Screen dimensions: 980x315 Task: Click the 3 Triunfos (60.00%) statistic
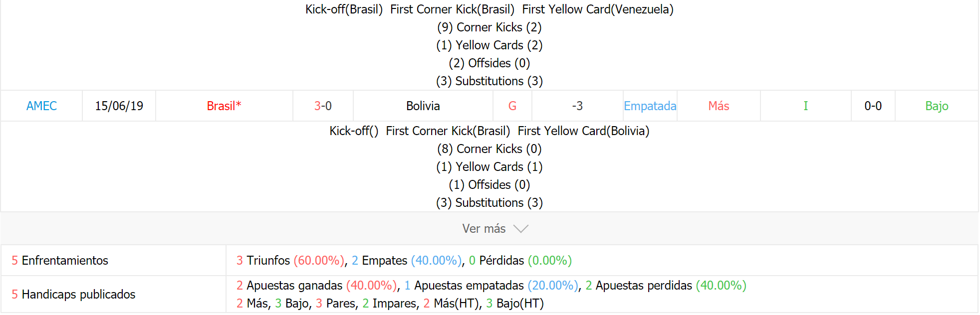click(x=290, y=261)
